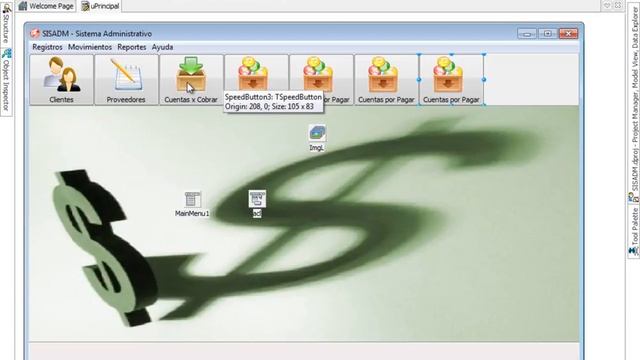Maximize the SISADM form window
The height and width of the screenshot is (360, 640).
click(548, 33)
